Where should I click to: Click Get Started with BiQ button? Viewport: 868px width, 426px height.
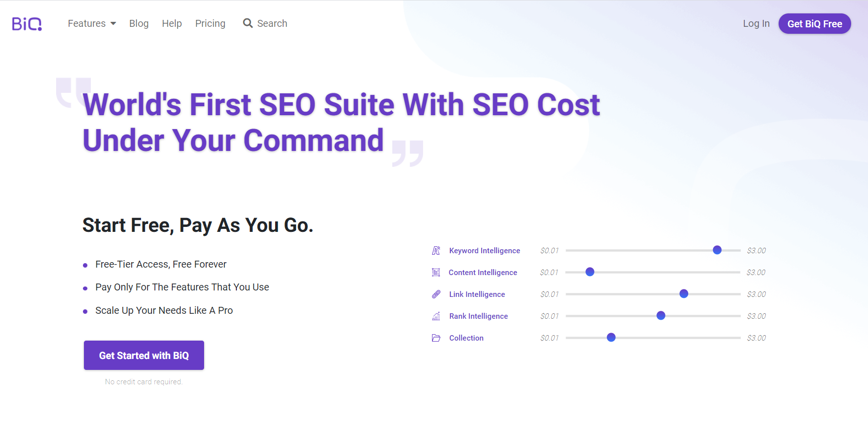(144, 355)
